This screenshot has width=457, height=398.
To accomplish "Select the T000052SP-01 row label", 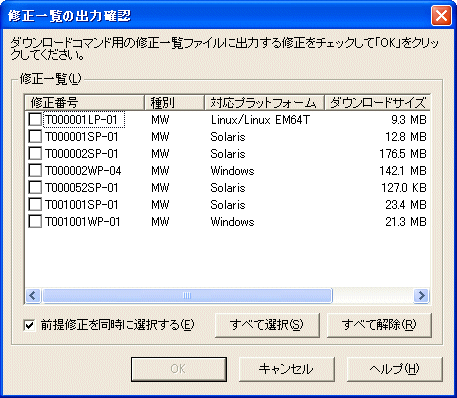I will (82, 188).
